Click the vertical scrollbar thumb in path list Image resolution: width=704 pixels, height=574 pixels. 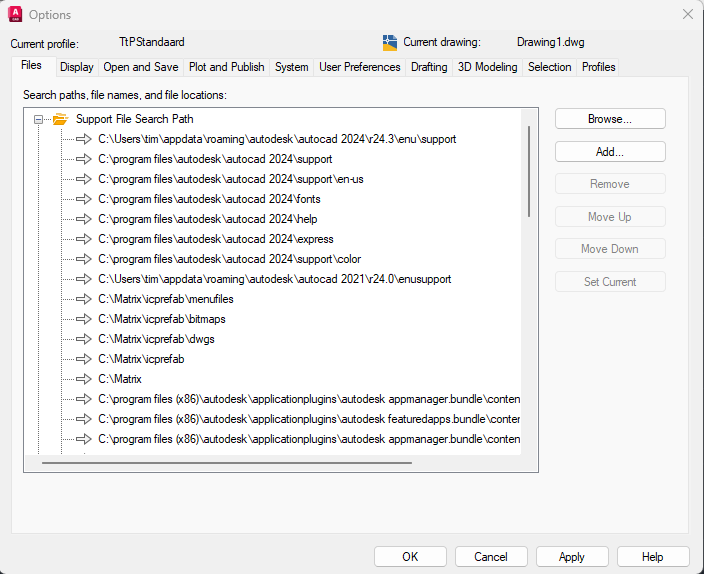tap(529, 172)
